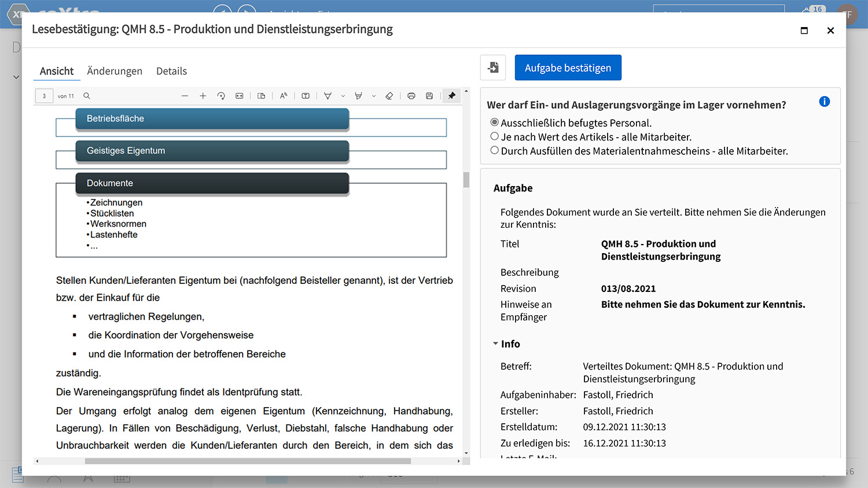Viewport: 868px width, 488px height.
Task: Select the pen drawing tool
Action: point(328,96)
